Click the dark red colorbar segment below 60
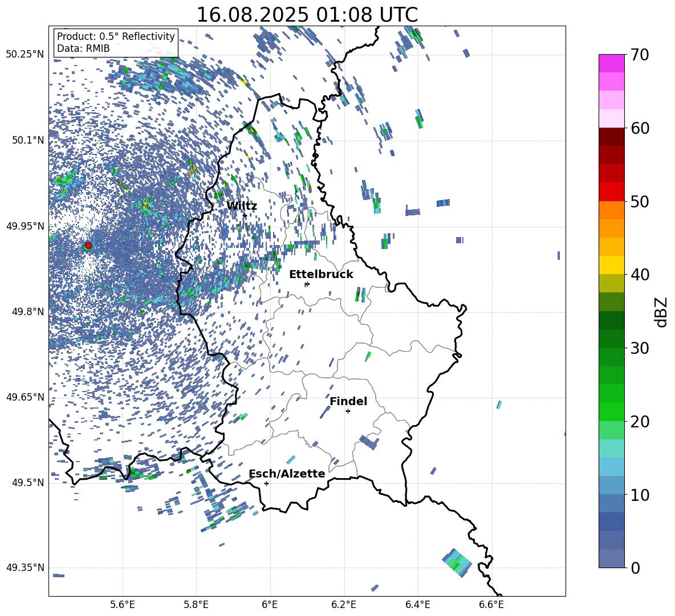Screen dimensions: 675x616 pyautogui.click(x=611, y=136)
